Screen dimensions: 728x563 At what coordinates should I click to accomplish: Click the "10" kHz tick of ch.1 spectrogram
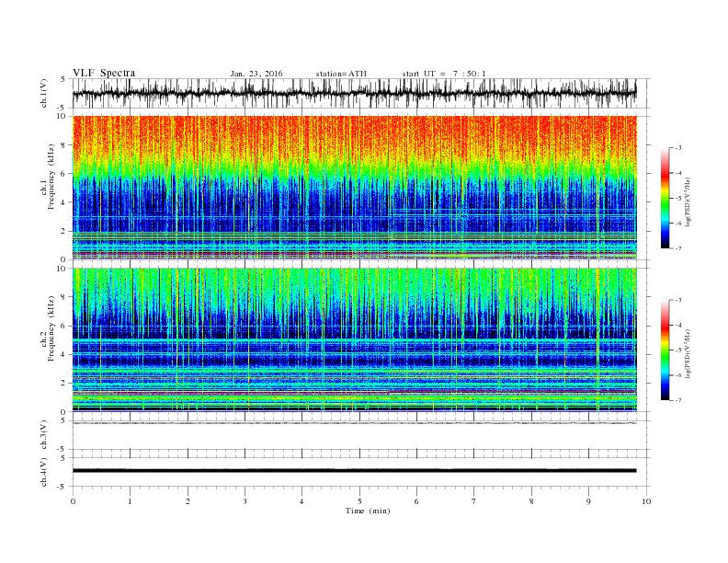(x=63, y=116)
